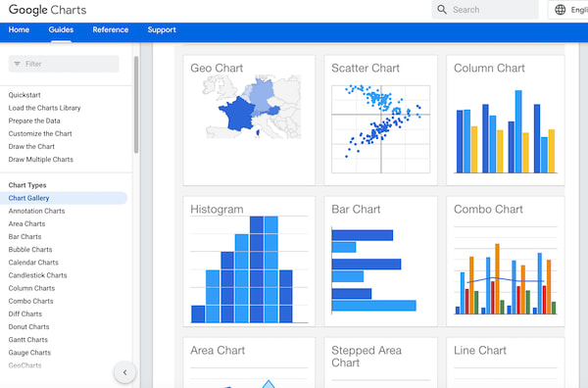Open the Candlestick Charts page
The width and height of the screenshot is (588, 388).
point(37,275)
